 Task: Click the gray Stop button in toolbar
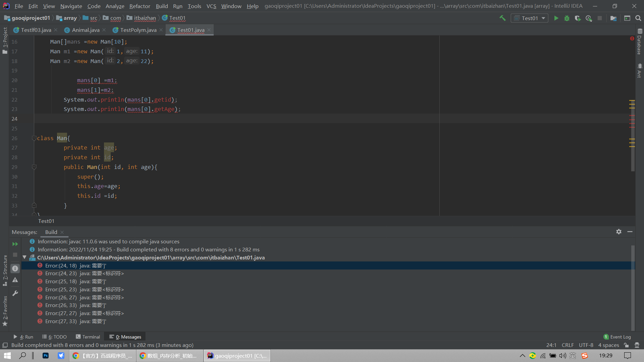(x=600, y=18)
